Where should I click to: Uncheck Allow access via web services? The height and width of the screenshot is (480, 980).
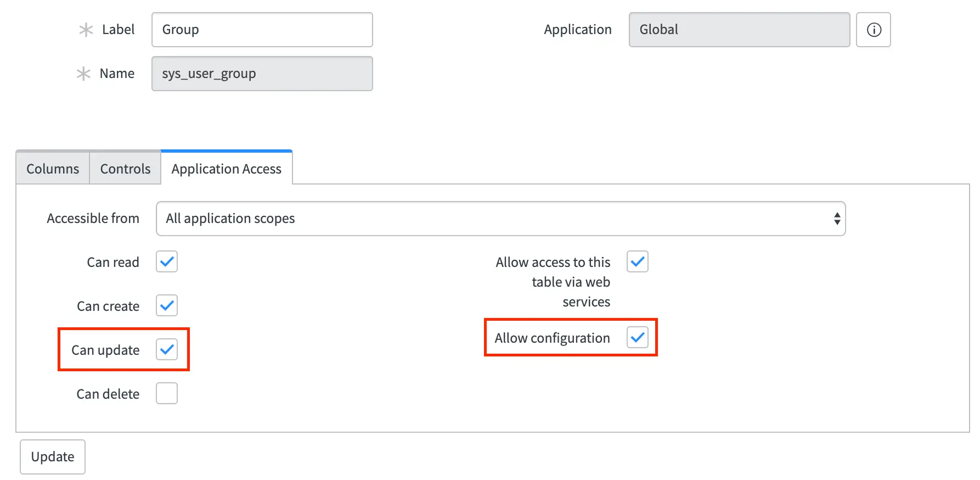click(x=638, y=261)
